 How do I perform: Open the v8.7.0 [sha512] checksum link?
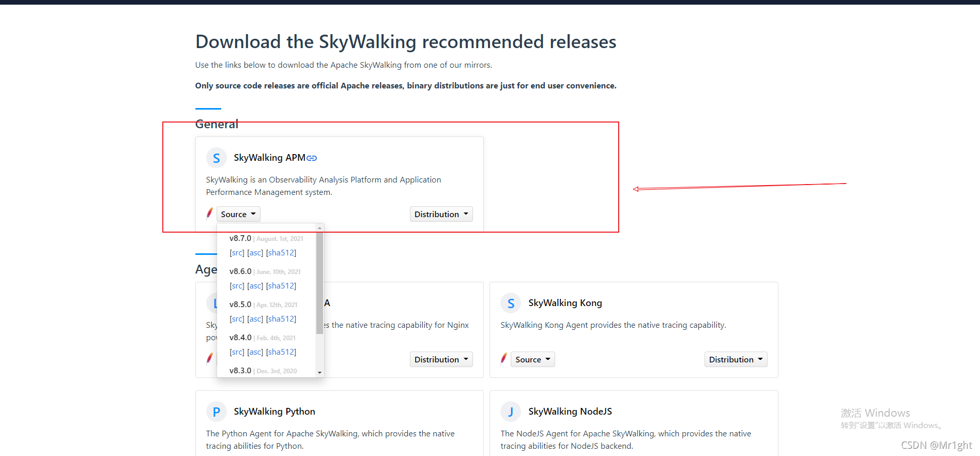click(x=281, y=253)
